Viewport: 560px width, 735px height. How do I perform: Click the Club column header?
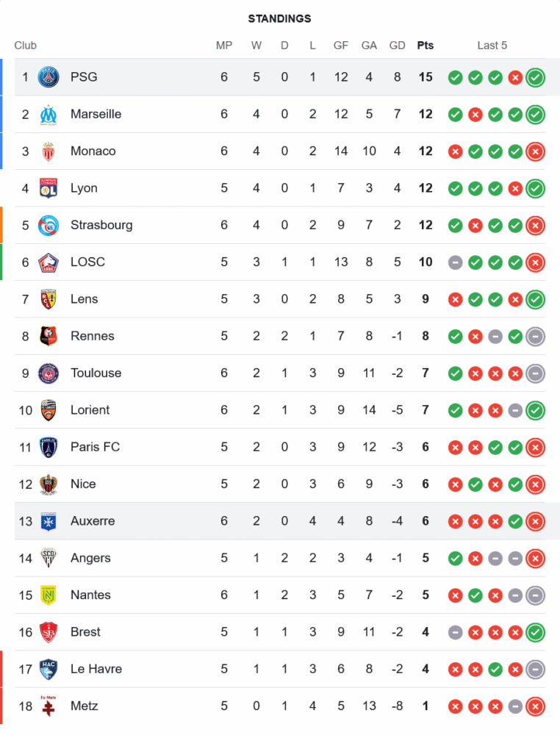[26, 46]
